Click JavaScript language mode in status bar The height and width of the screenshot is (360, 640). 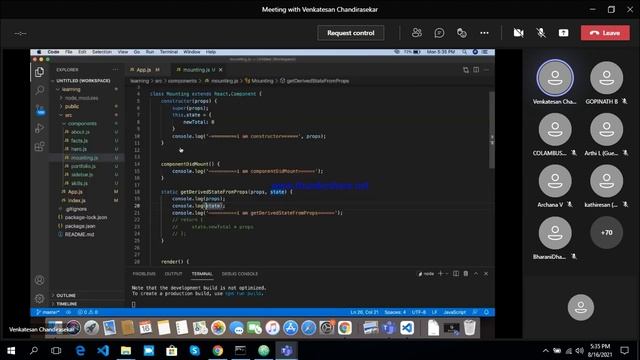[454, 312]
